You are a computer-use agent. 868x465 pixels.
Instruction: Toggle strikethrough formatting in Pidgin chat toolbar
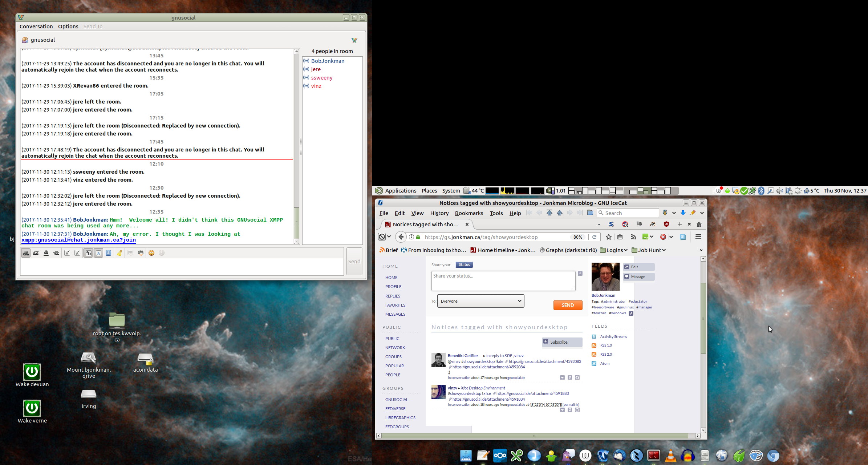click(x=56, y=253)
